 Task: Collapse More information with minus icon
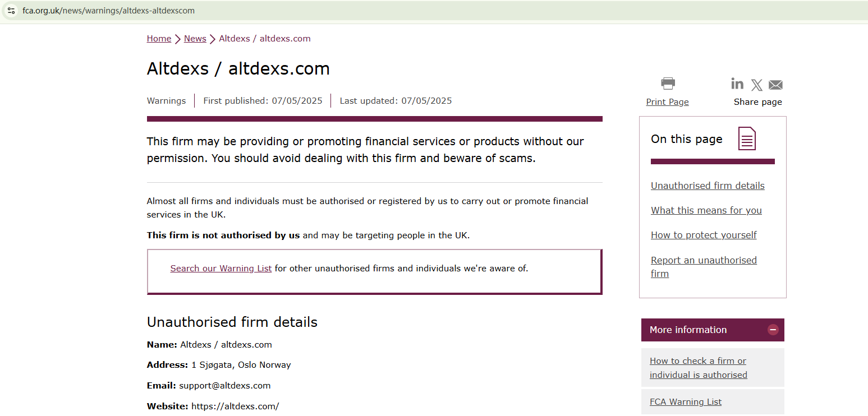(773, 330)
